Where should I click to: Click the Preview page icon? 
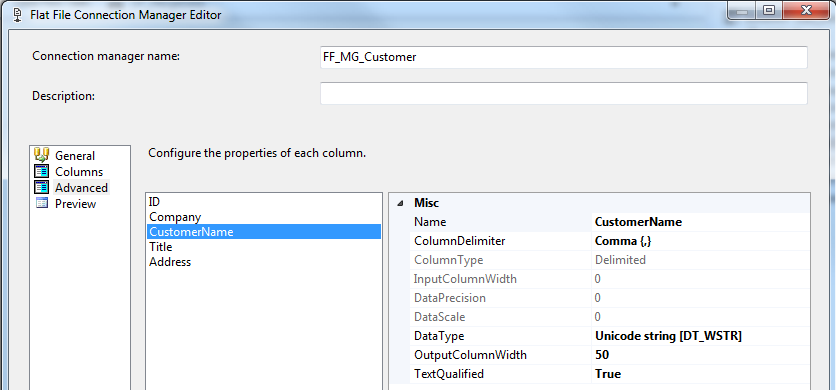42,203
